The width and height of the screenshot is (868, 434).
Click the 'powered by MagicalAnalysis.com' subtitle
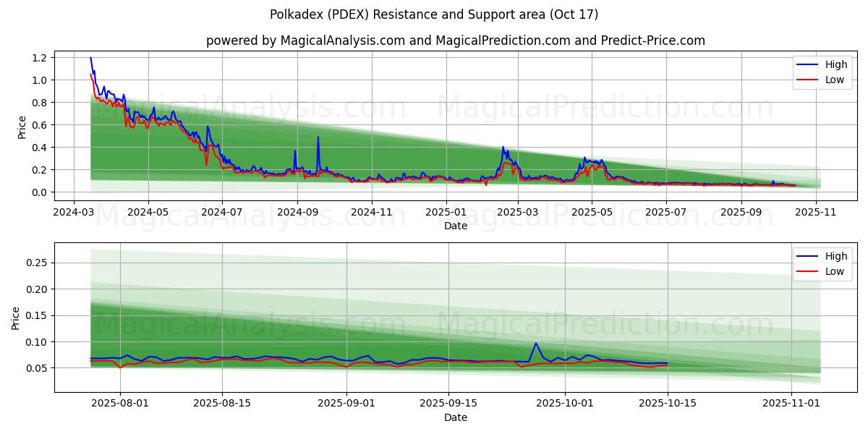pos(456,41)
